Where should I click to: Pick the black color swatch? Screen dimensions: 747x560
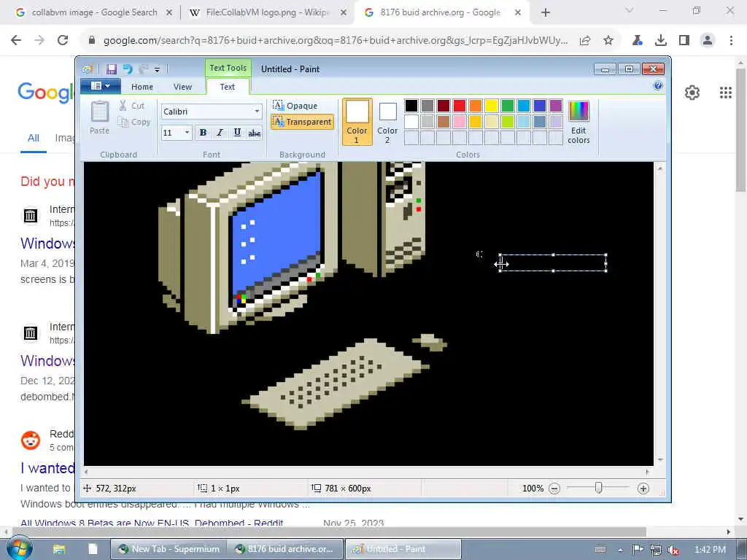(411, 106)
